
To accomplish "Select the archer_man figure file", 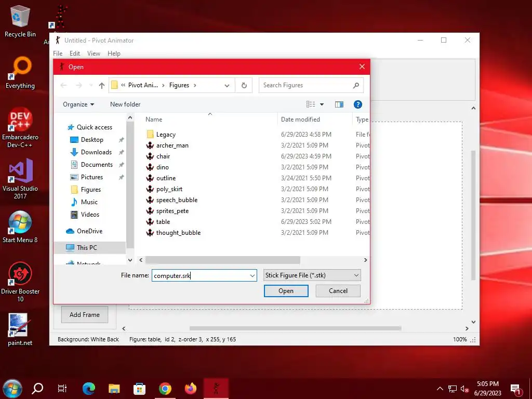I will (172, 145).
